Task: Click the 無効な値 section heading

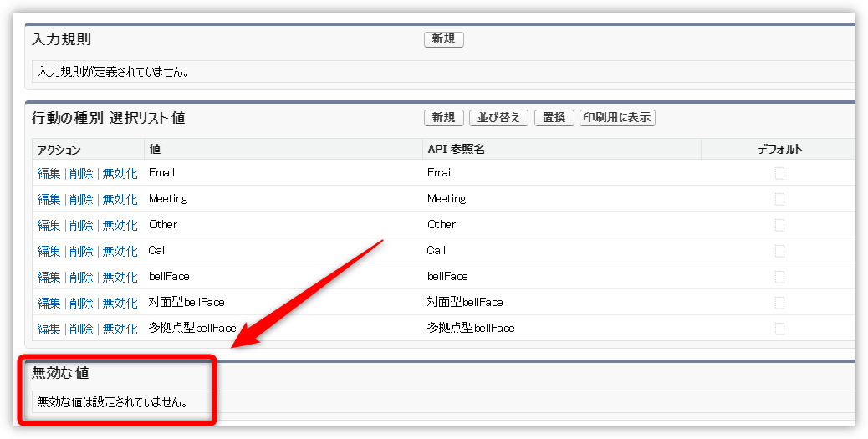Action: click(x=60, y=373)
